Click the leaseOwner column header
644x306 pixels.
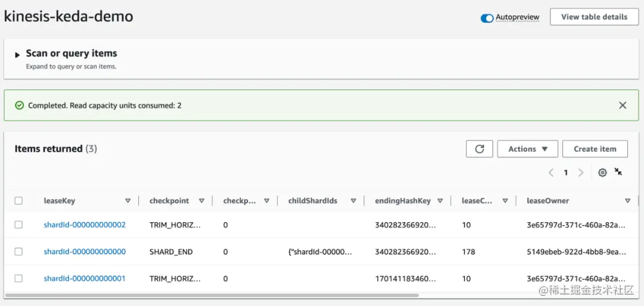coord(548,201)
